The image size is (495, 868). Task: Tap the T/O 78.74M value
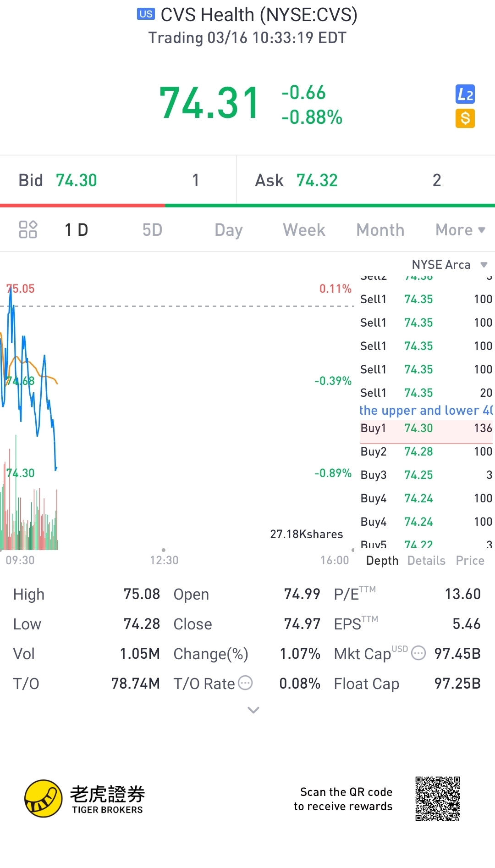[136, 684]
